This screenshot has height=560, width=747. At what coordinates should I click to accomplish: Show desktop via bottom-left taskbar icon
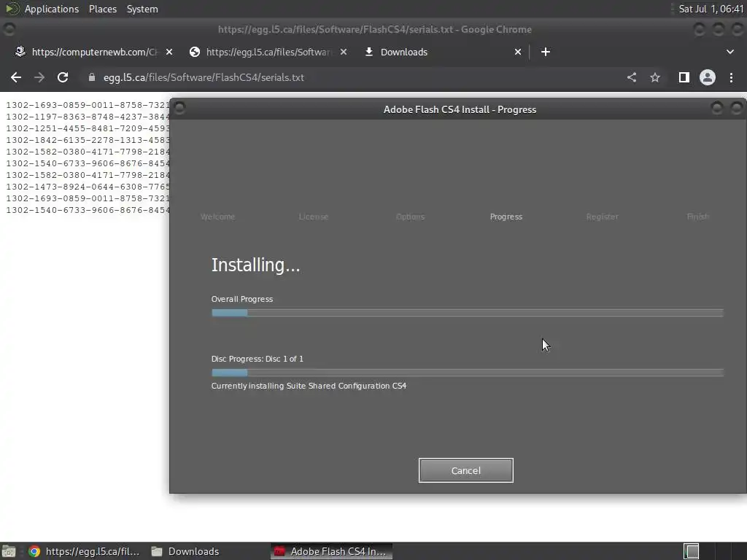tap(9, 551)
